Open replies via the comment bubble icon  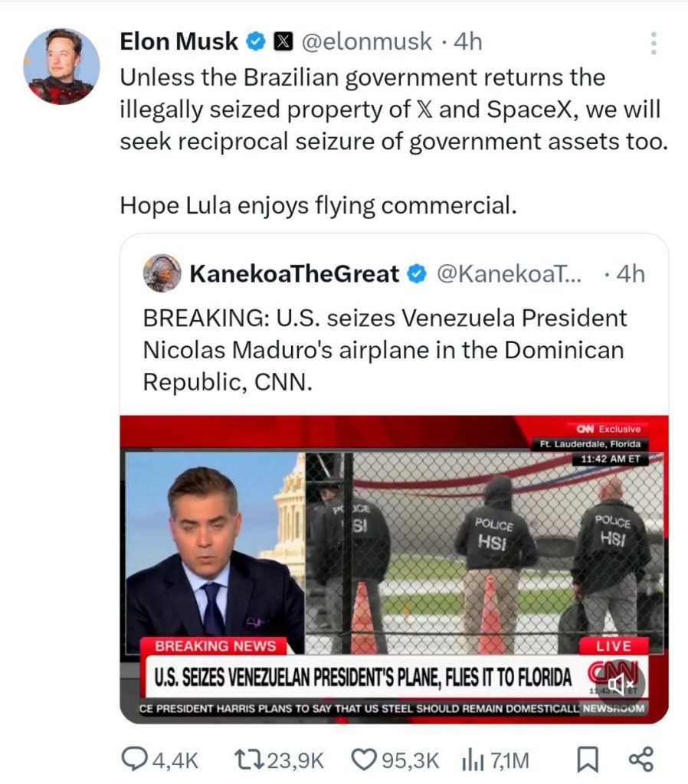pyautogui.click(x=137, y=759)
